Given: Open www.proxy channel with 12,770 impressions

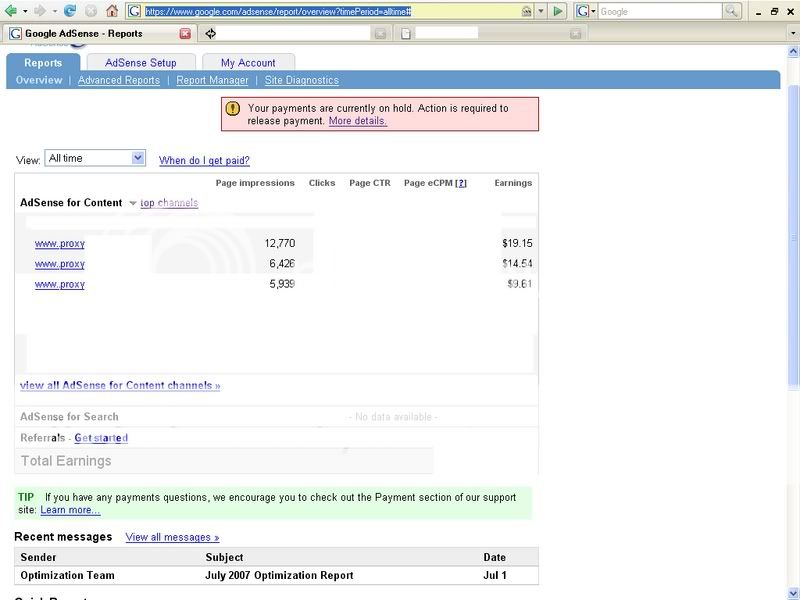Looking at the screenshot, I should (60, 243).
